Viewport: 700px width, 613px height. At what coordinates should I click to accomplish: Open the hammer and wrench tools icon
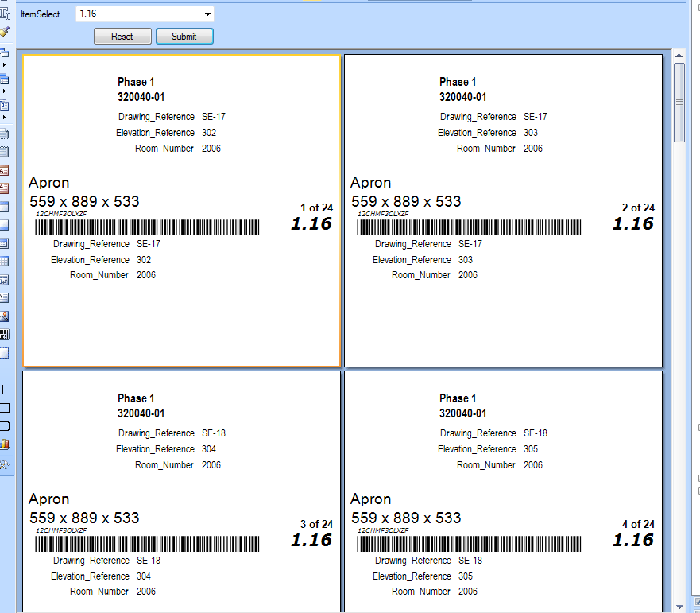point(5,464)
